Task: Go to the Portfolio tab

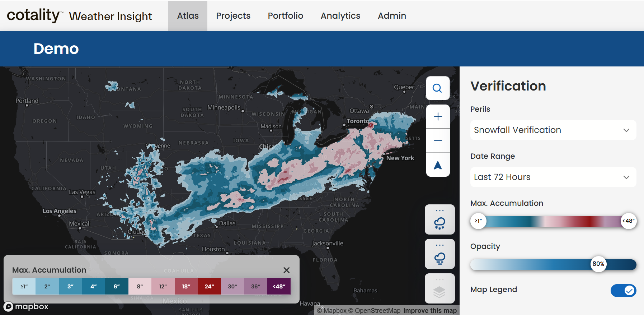Action: (286, 16)
